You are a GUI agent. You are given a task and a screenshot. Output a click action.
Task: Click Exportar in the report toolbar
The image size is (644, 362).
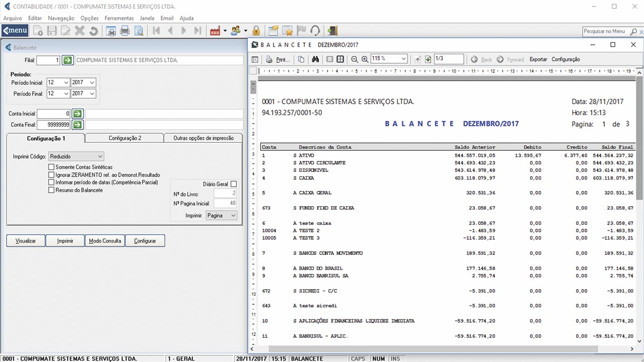(x=538, y=59)
